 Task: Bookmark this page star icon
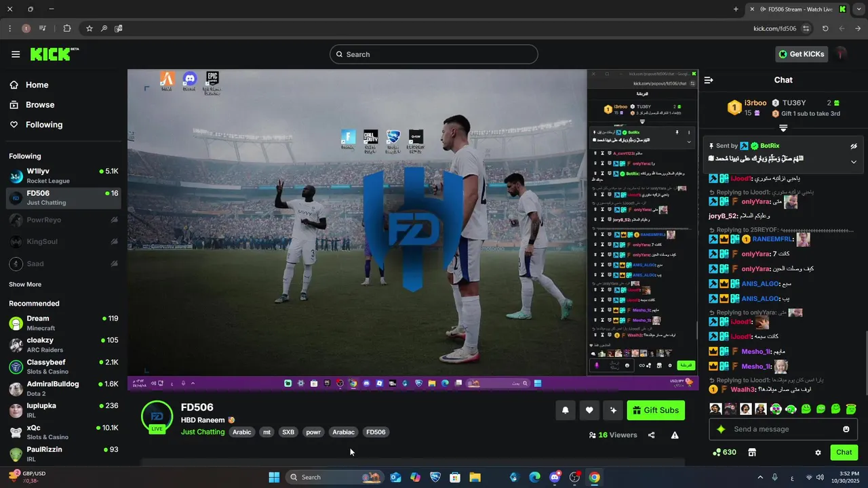coord(89,28)
